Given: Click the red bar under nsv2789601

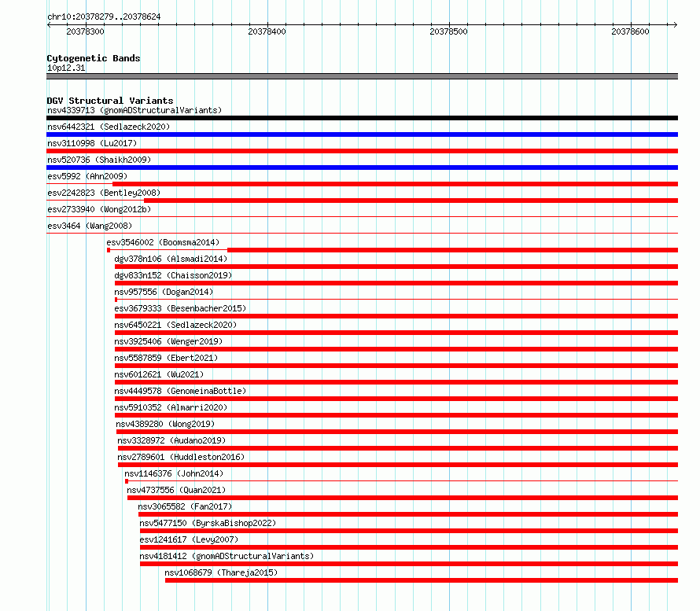Looking at the screenshot, I should 398,465.
